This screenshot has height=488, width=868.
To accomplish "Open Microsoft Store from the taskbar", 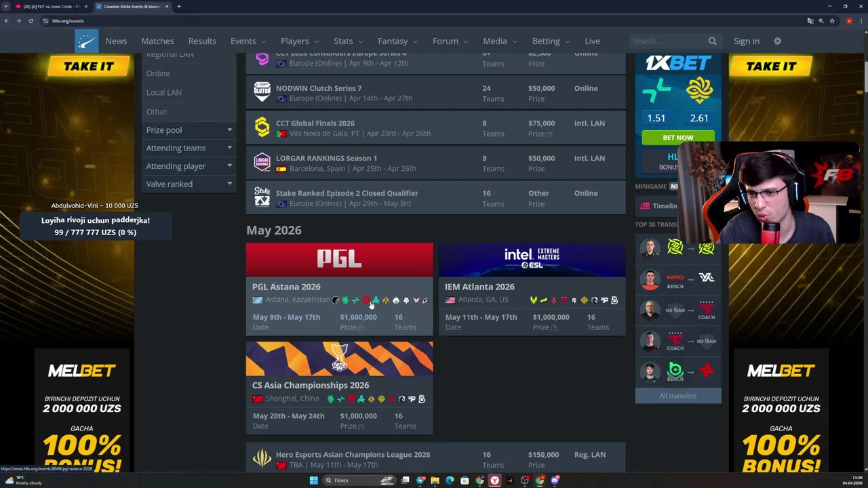I will 465,481.
